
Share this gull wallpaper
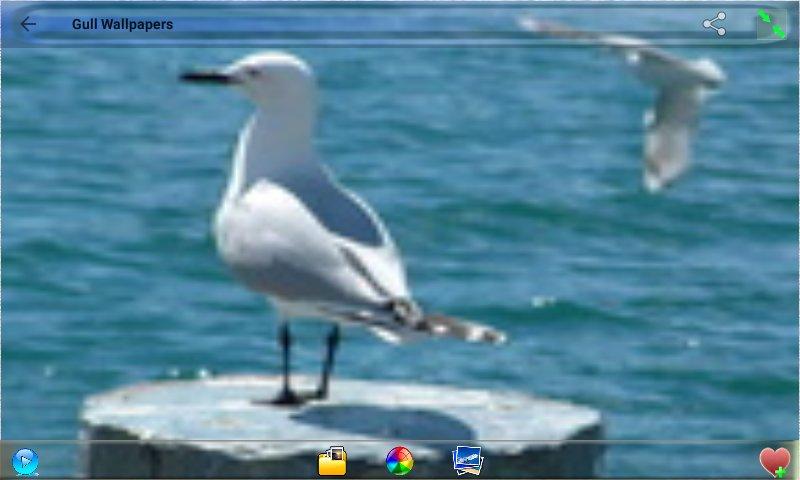(714, 24)
